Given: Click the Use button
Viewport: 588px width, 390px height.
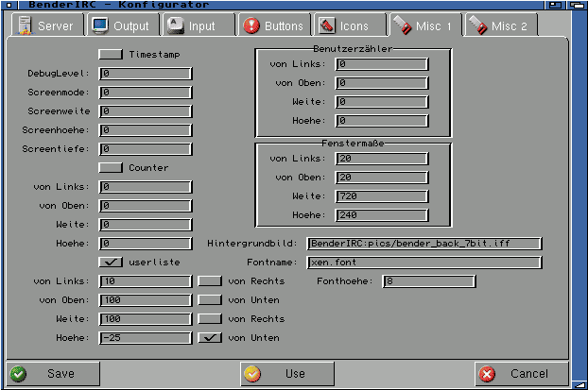Looking at the screenshot, I should click(x=287, y=374).
